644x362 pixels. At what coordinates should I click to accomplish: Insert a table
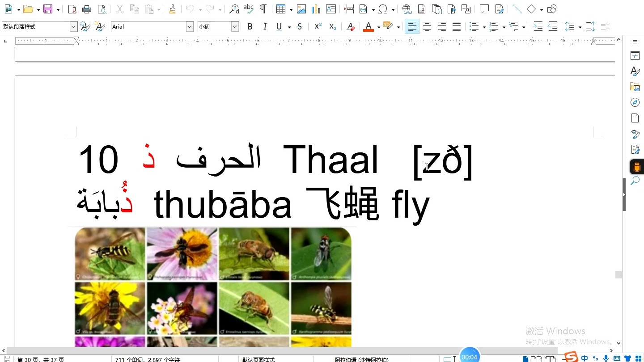281,9
